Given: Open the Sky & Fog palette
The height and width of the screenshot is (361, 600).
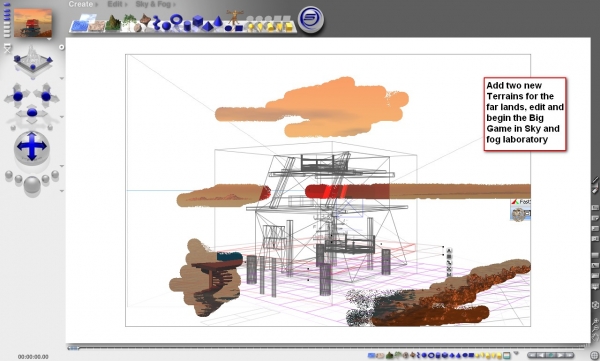Looking at the screenshot, I should tap(153, 4).
